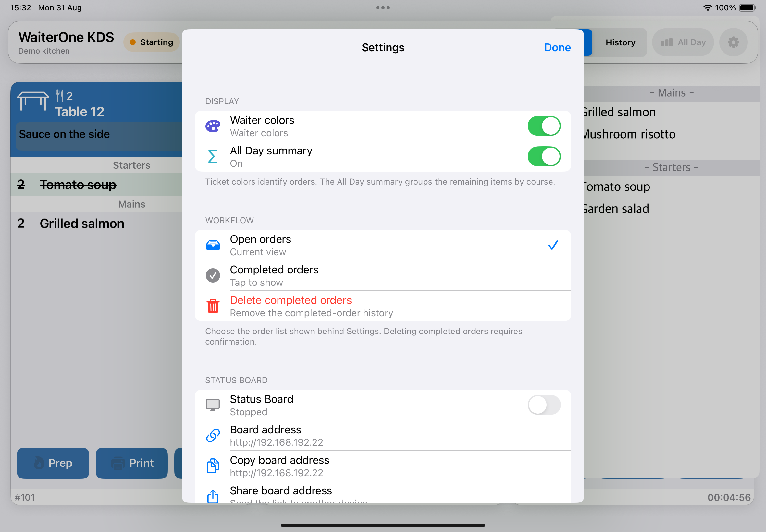Select Open orders Current view row
766x532 pixels.
tap(383, 245)
